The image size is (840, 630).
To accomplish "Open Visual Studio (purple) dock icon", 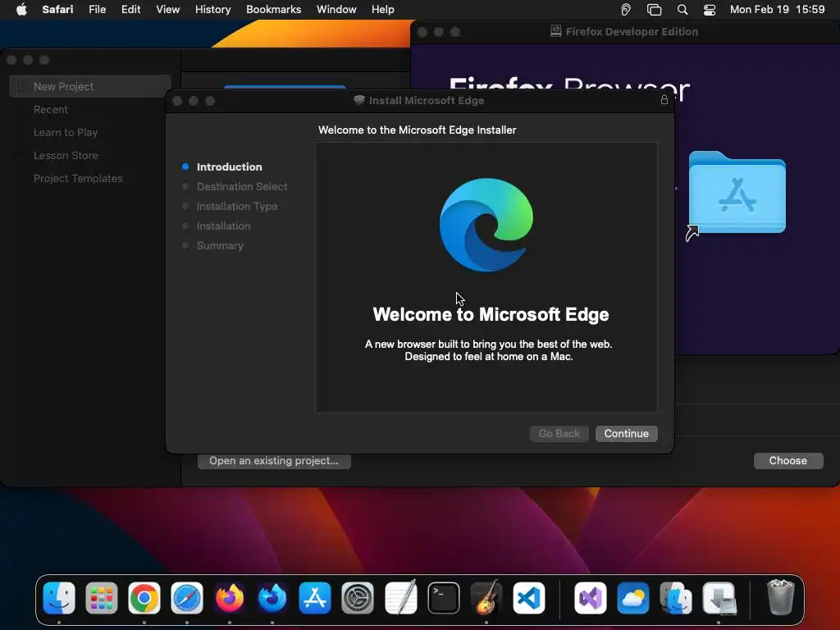I will tap(591, 598).
